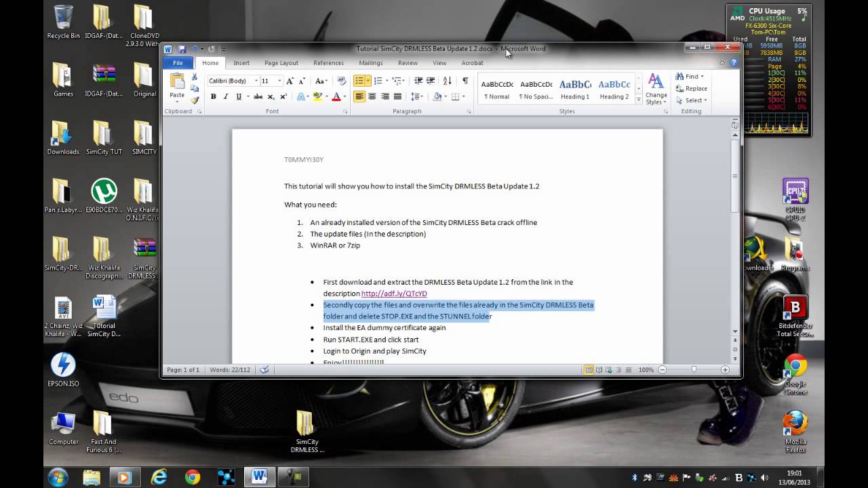Viewport: 868px width, 488px height.
Task: Open the font size dropdown
Action: click(279, 81)
